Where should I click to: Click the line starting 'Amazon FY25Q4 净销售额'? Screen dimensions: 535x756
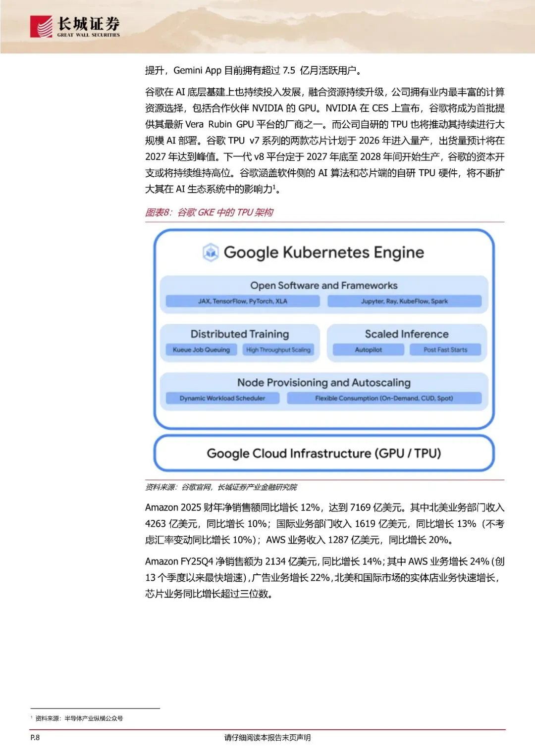[x=325, y=561]
